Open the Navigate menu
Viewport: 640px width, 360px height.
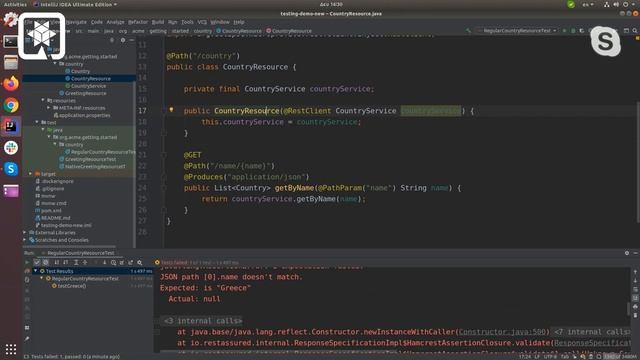(x=76, y=22)
